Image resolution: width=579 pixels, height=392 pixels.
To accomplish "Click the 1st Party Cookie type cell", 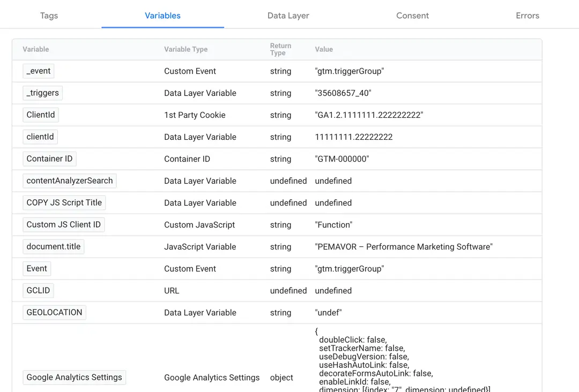I will click(x=195, y=115).
